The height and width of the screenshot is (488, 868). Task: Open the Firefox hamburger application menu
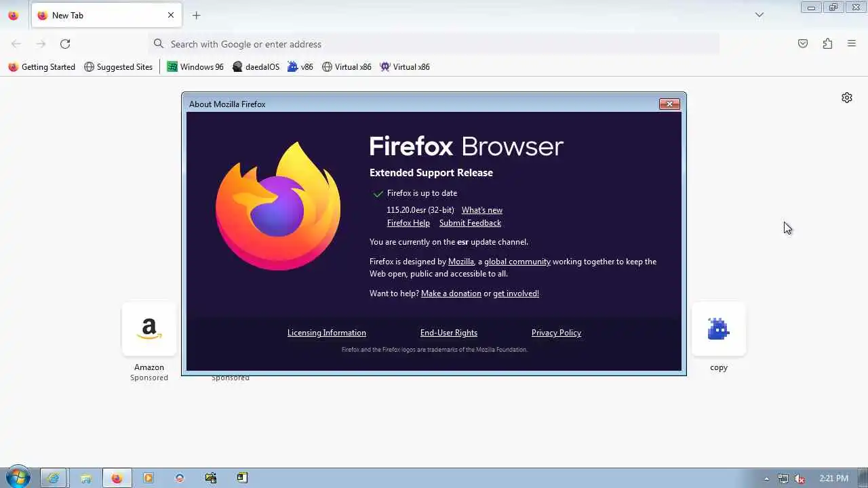(x=852, y=44)
